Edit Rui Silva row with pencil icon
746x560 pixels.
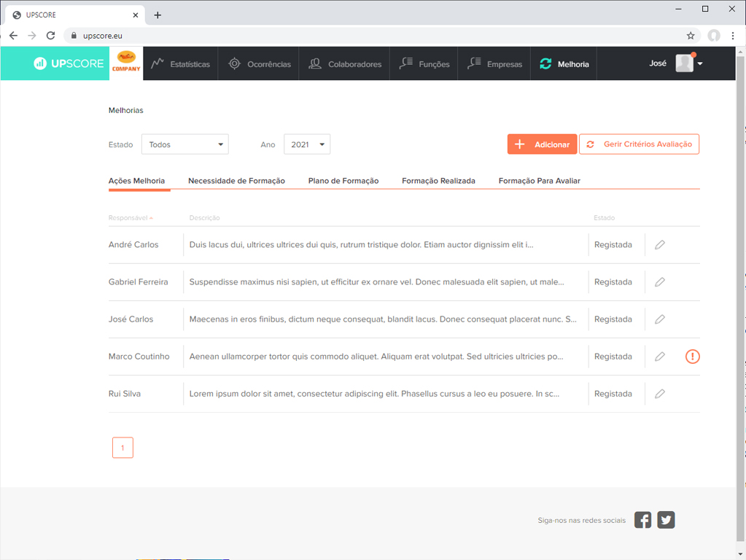click(x=660, y=394)
